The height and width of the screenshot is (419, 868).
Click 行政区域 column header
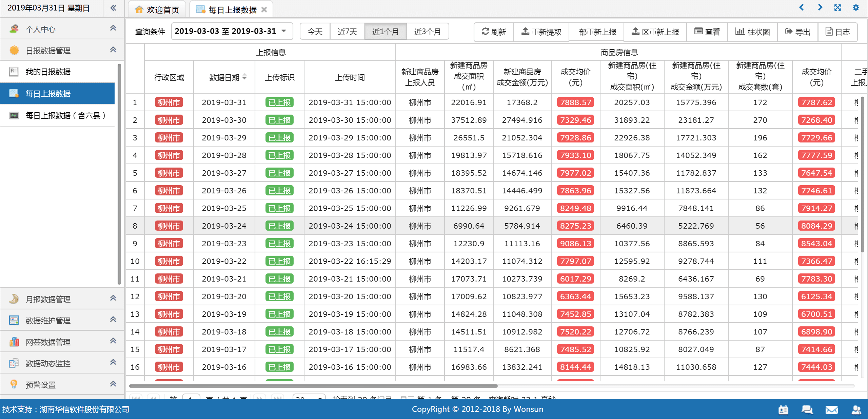[x=169, y=77]
